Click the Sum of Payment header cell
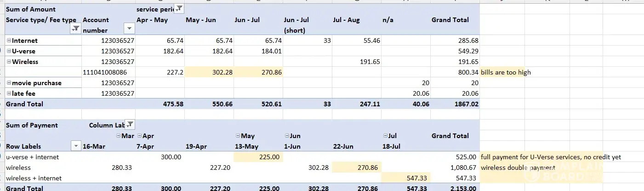Viewport: 644px width, 191px height. click(32, 125)
